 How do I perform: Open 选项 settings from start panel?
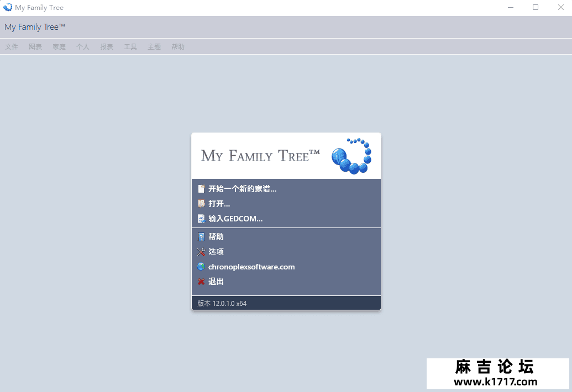(x=216, y=252)
